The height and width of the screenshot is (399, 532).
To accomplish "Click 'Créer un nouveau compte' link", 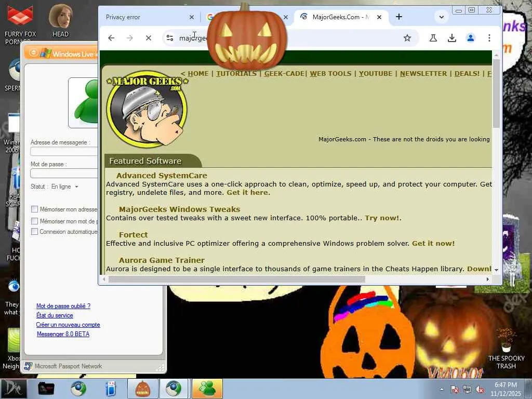I will coord(68,325).
